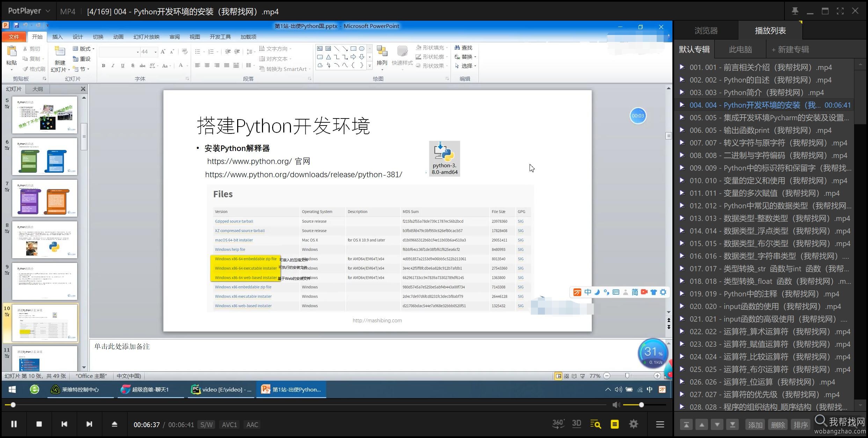
Task: Select slide 7 thumbnail
Action: click(45, 198)
